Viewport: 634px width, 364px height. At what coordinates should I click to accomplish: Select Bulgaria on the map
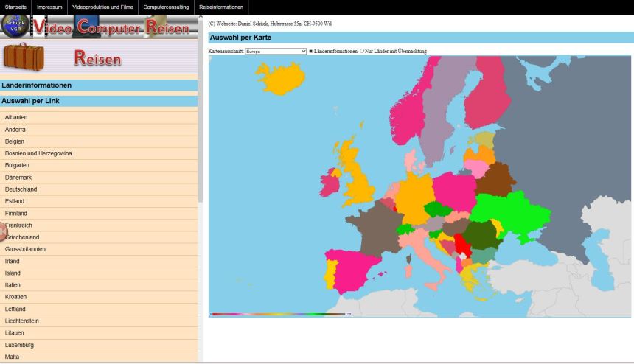pos(483,256)
